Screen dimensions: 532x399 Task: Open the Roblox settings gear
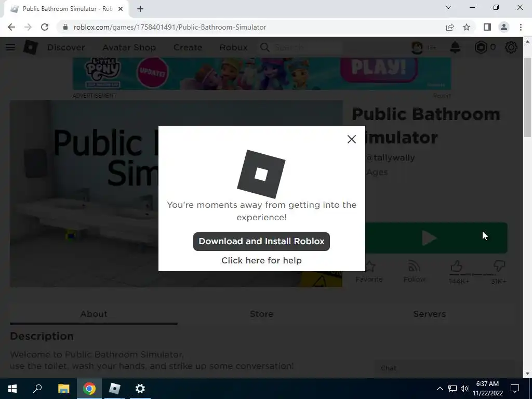(x=511, y=47)
